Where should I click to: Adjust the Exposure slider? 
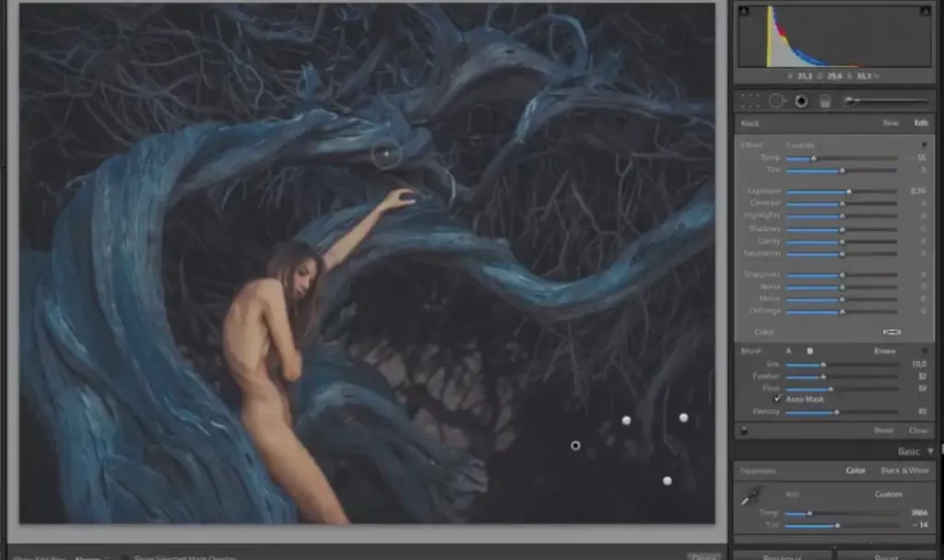pyautogui.click(x=842, y=192)
